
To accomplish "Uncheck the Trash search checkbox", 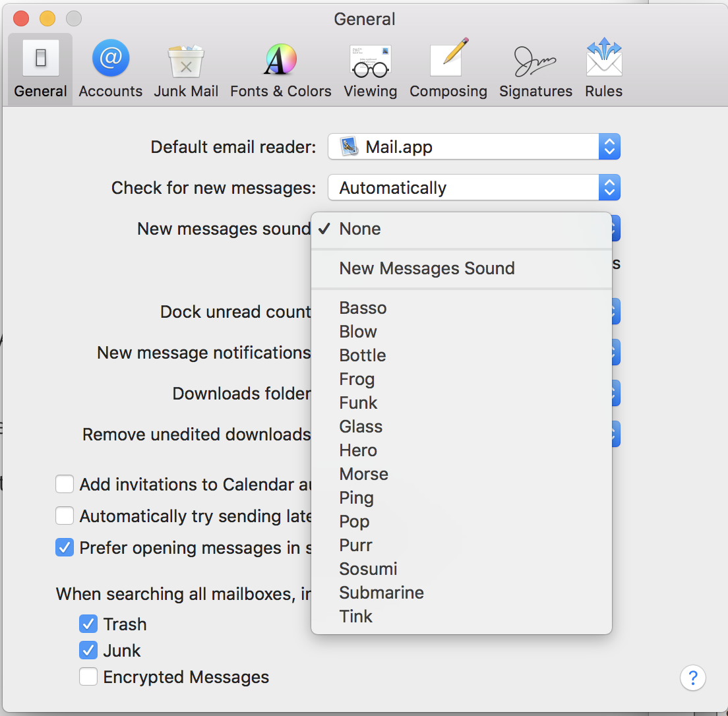I will (88, 624).
